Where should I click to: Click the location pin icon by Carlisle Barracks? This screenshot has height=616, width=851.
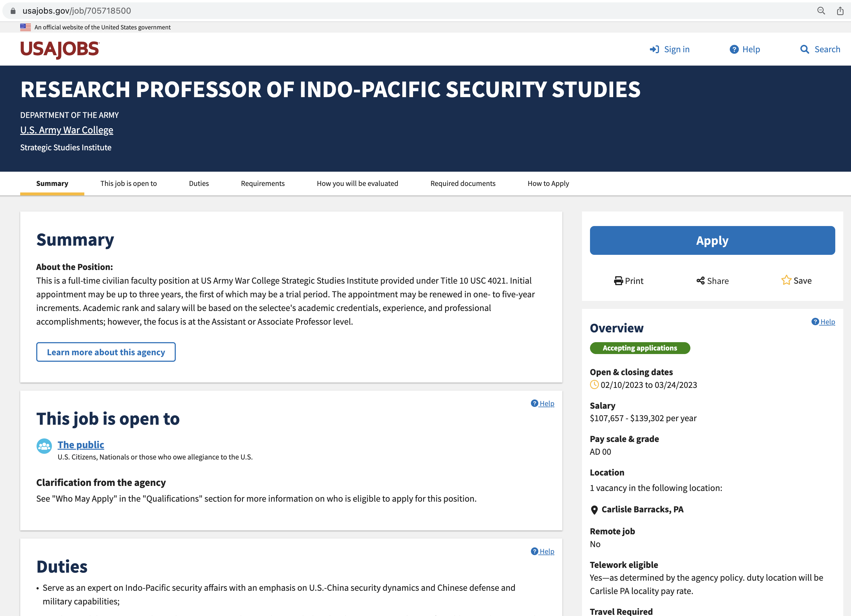(594, 510)
